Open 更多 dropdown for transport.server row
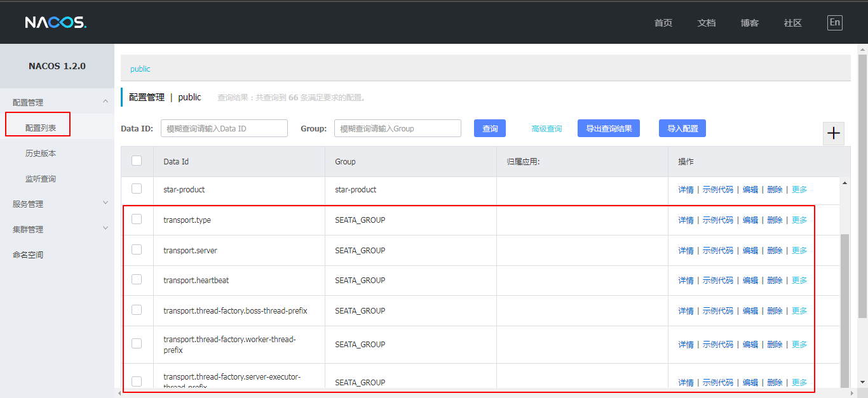This screenshot has width=868, height=398. pyautogui.click(x=799, y=251)
